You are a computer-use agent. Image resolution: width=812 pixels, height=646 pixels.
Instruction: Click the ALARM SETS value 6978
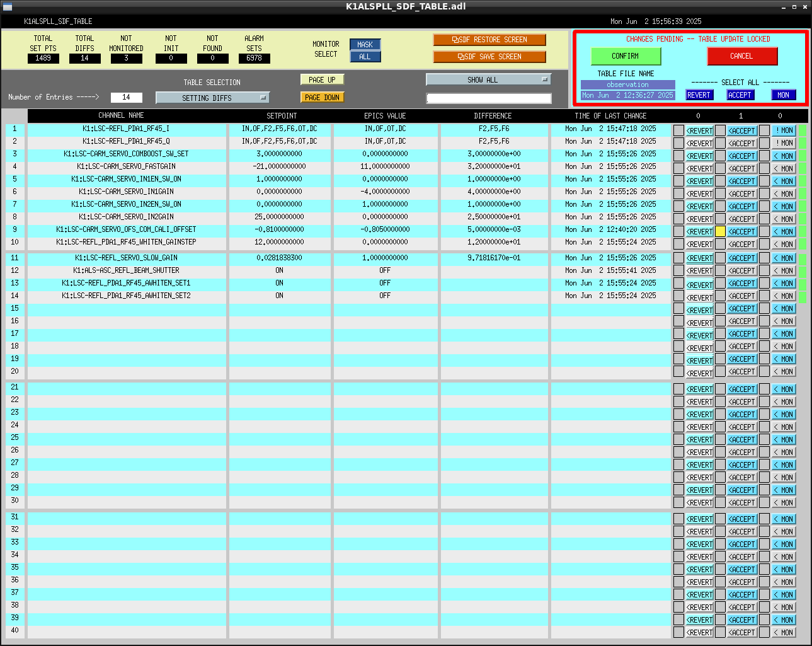tap(254, 58)
